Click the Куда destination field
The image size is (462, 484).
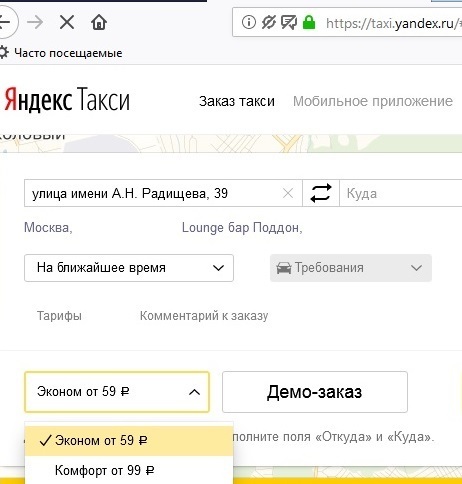click(x=401, y=193)
